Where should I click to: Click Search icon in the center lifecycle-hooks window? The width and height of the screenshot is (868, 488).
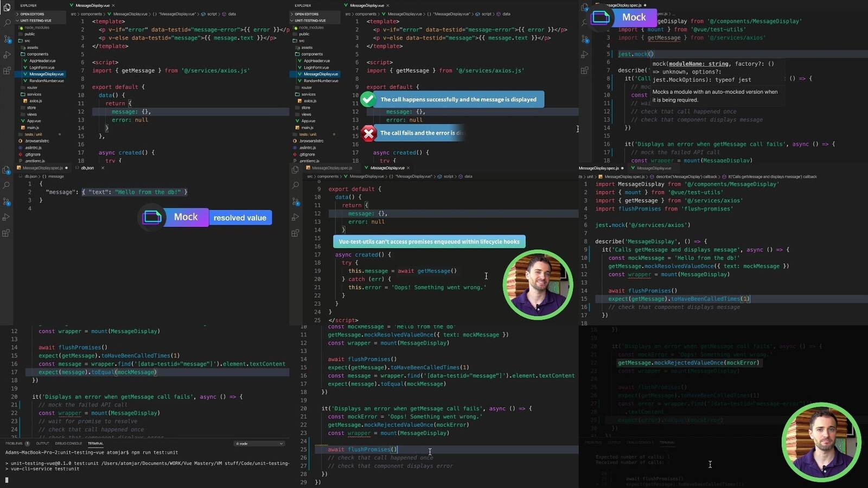click(x=296, y=185)
